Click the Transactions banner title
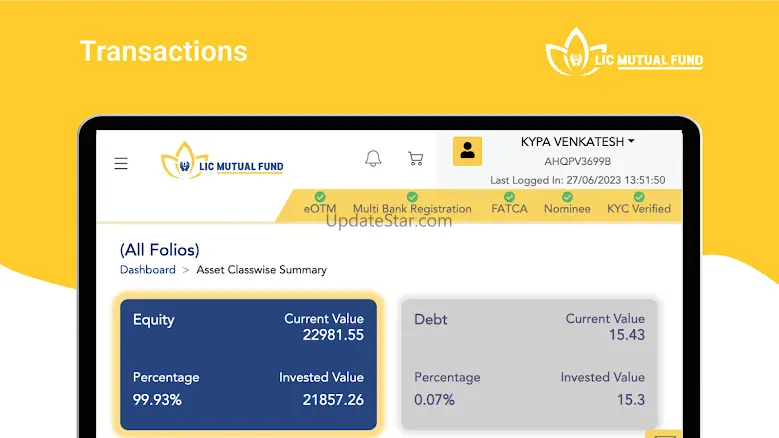 pyautogui.click(x=163, y=51)
